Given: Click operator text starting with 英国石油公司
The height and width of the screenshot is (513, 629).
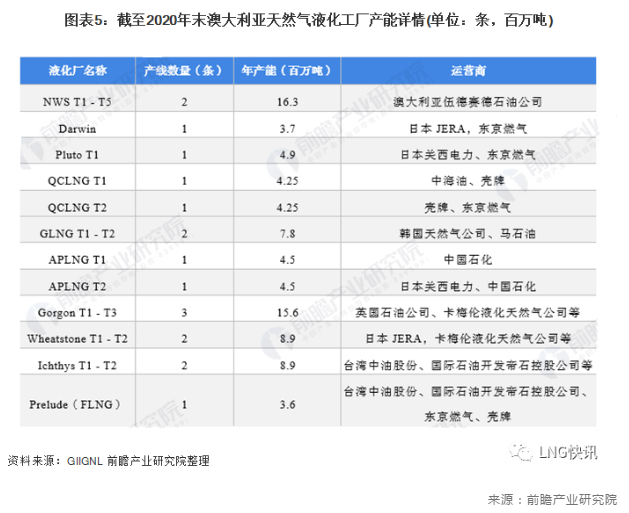Looking at the screenshot, I should coord(468,313).
